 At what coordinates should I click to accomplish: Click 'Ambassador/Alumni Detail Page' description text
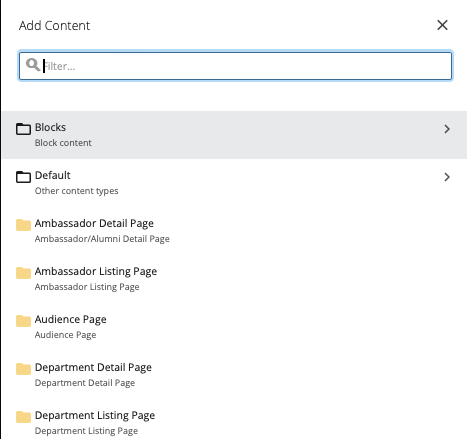click(x=102, y=239)
